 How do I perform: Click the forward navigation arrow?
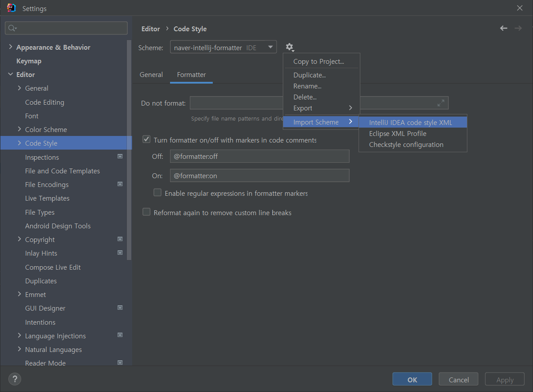(518, 28)
